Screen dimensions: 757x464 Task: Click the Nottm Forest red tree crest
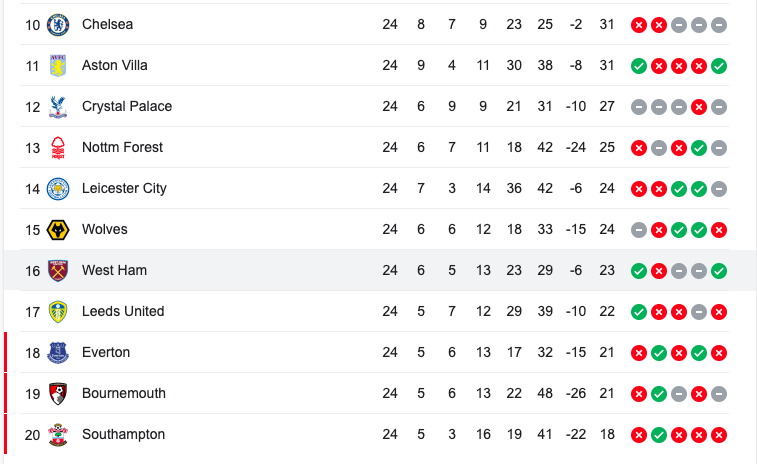click(x=58, y=148)
